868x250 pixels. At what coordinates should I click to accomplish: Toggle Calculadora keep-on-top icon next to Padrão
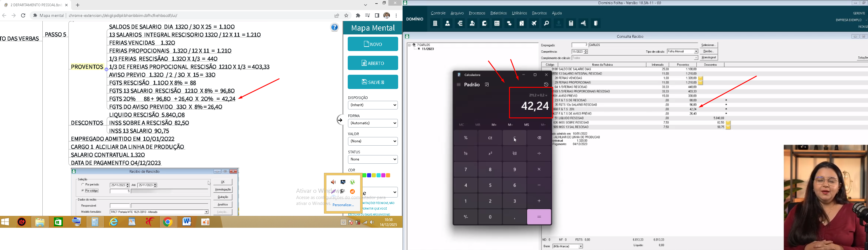point(487,85)
